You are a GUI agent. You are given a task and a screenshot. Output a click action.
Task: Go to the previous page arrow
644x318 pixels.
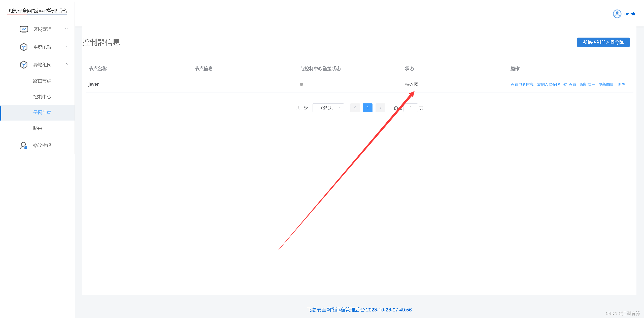(x=355, y=108)
